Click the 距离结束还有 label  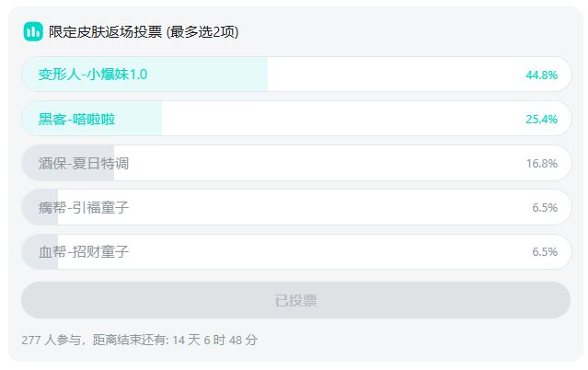tap(130, 340)
